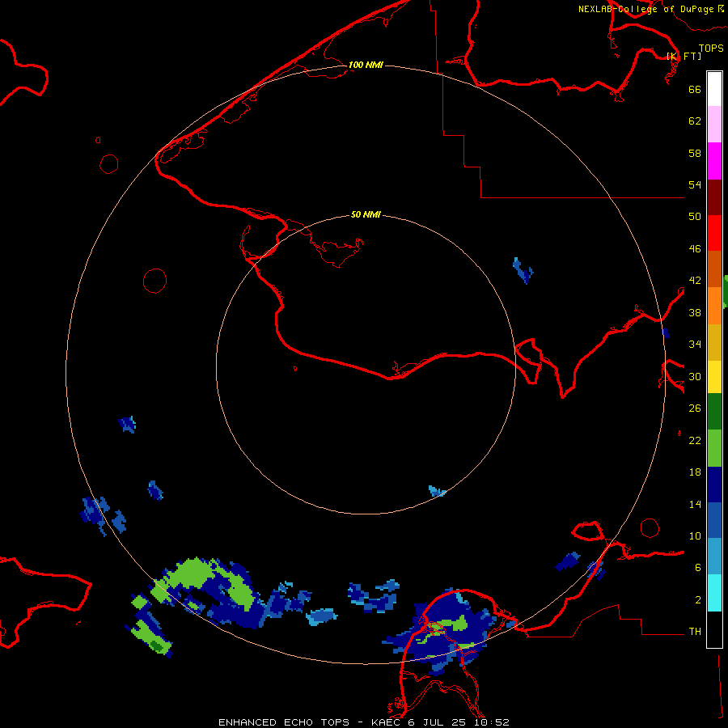
Task: Click the cyan legend swatch
Action: (714, 593)
